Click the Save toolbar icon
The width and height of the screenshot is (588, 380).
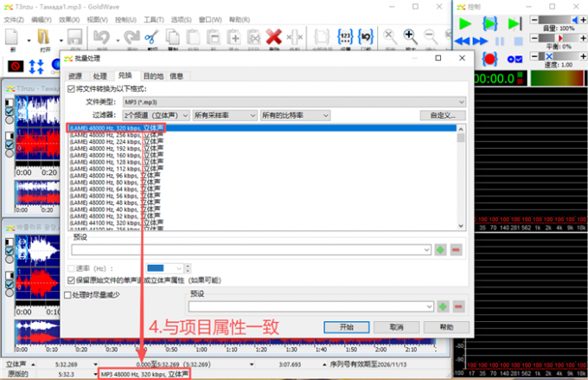[x=74, y=38]
